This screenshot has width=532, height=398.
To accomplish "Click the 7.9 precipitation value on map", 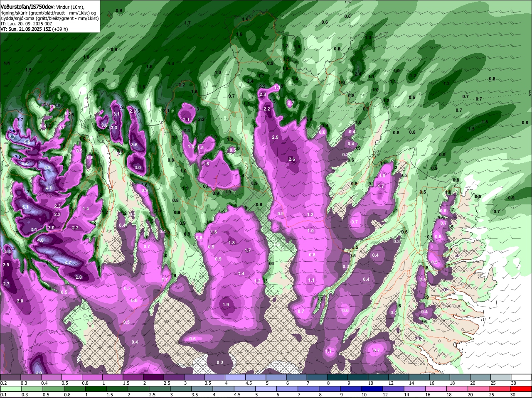I will [x=18, y=157].
